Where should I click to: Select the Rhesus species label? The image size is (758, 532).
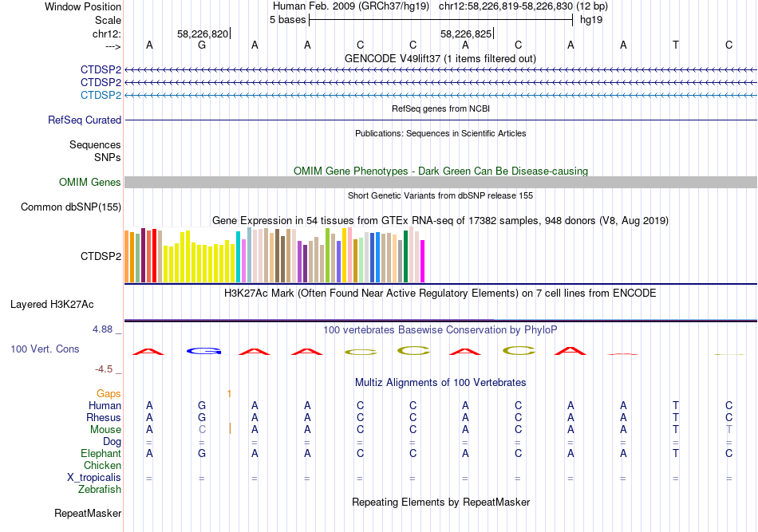pos(104,417)
